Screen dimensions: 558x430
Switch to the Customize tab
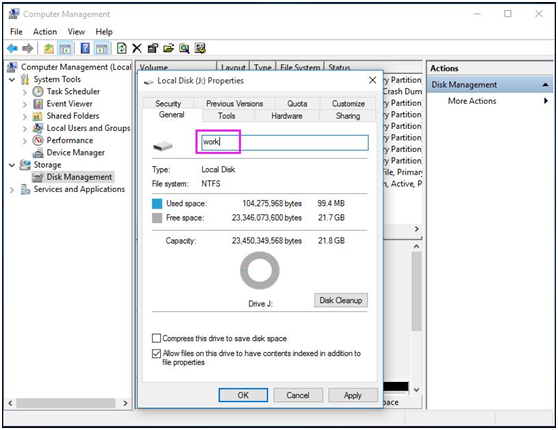tap(348, 103)
